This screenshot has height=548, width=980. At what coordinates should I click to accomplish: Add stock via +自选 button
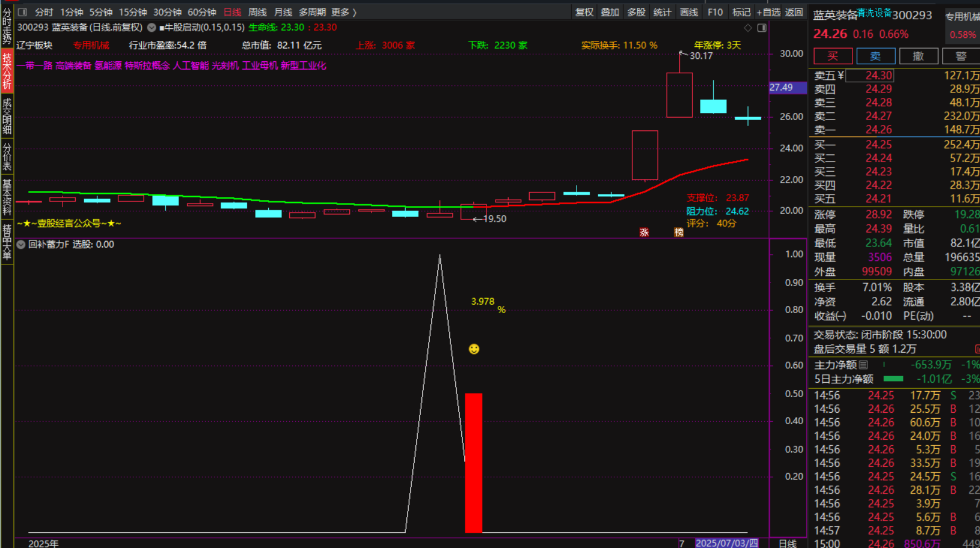tap(768, 12)
